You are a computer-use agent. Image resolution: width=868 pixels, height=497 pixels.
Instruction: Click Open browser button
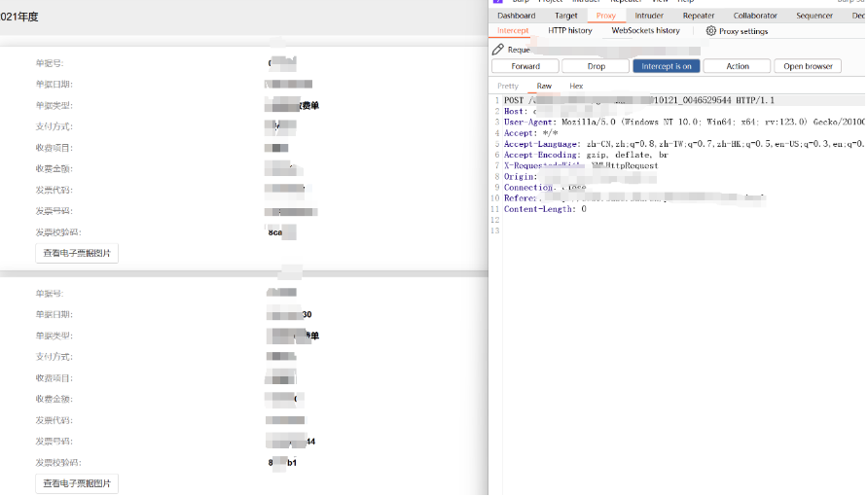coord(808,66)
